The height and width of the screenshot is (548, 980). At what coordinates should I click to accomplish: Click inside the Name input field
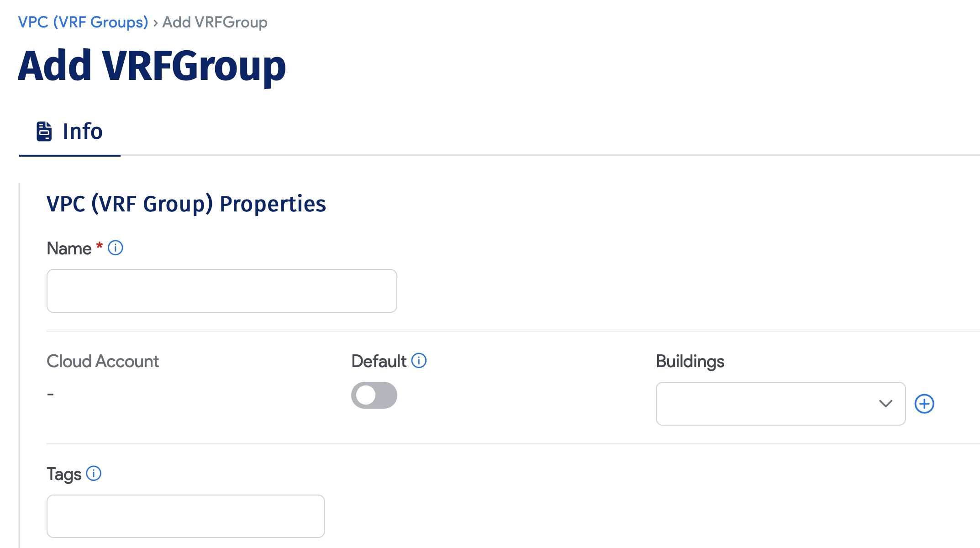tap(221, 291)
